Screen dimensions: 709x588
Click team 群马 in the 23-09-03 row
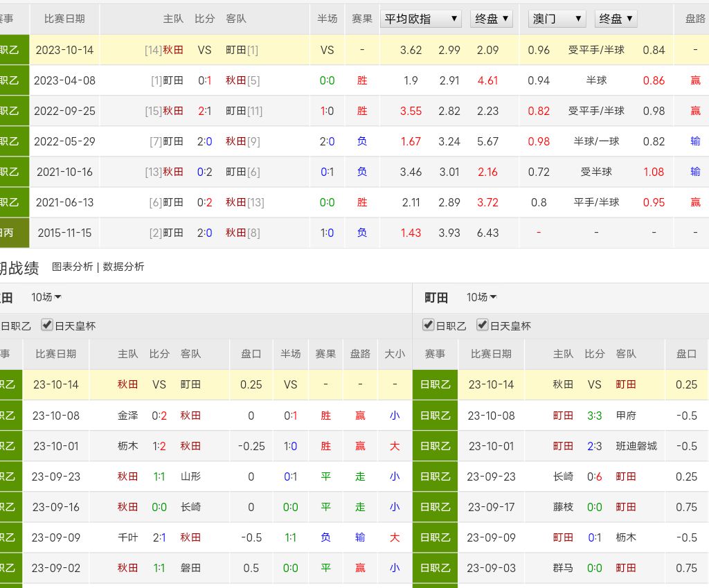[563, 568]
